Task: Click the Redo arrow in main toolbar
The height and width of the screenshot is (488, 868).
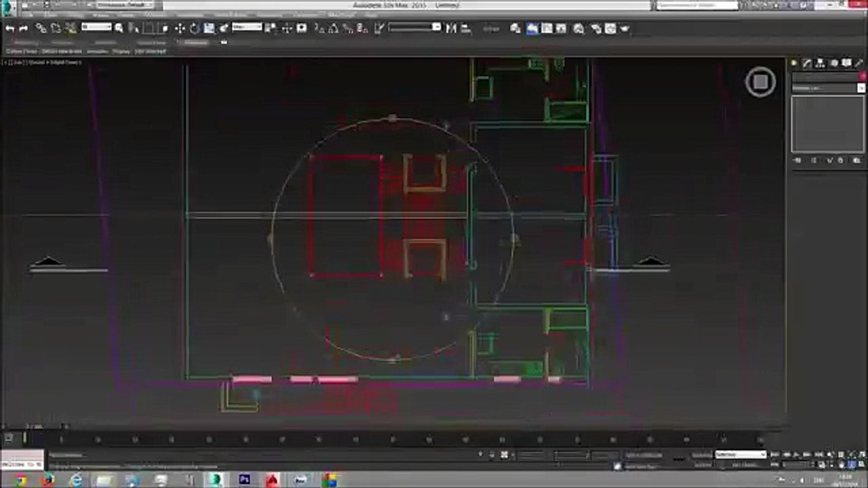Action: click(23, 28)
